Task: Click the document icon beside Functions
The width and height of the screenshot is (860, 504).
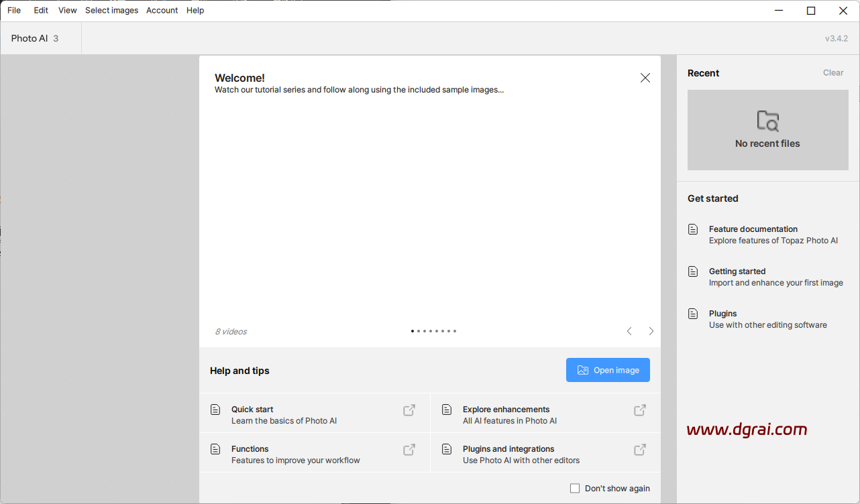Action: (215, 449)
